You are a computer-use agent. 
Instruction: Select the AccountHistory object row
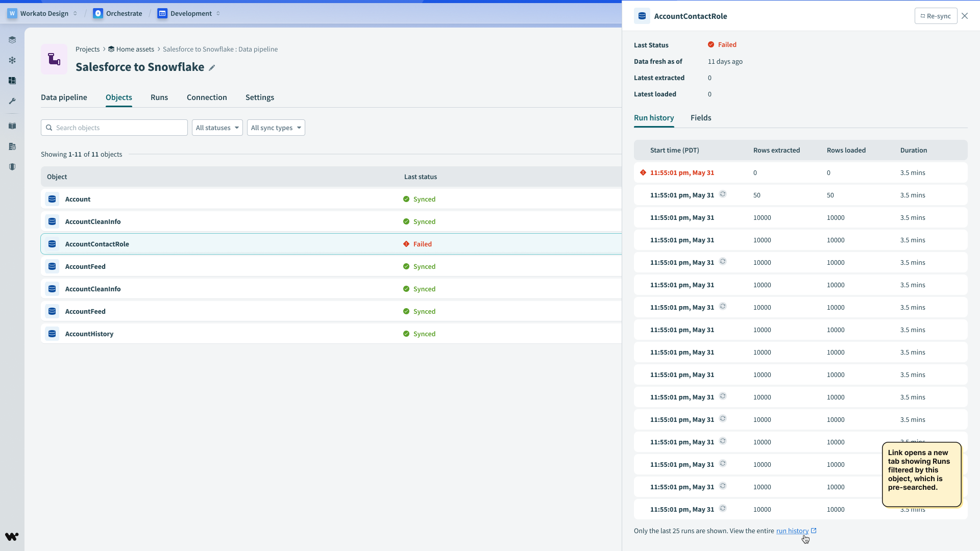(331, 334)
